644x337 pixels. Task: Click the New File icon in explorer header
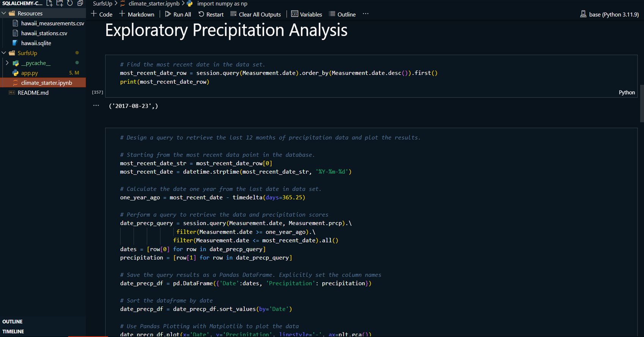pyautogui.click(x=50, y=3)
